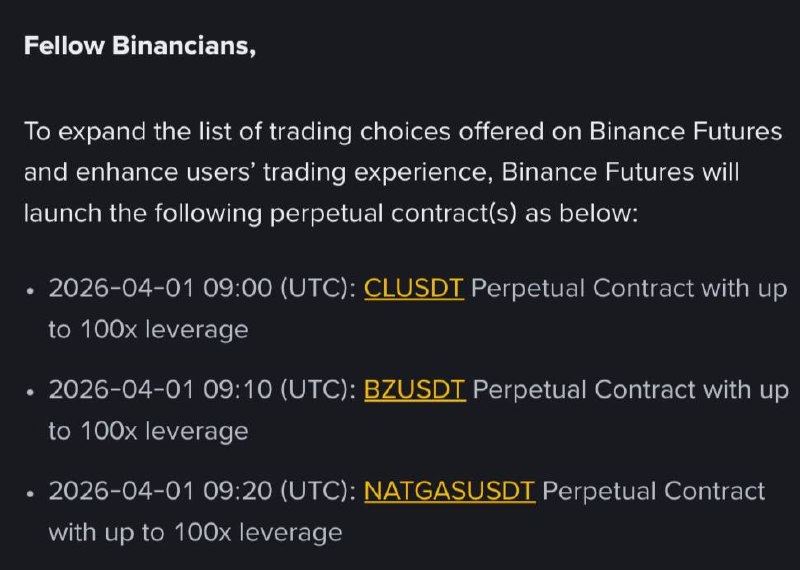Image resolution: width=800 pixels, height=570 pixels.
Task: Click the bullet dot before the CLUSDT entry
Action: pos(31,291)
